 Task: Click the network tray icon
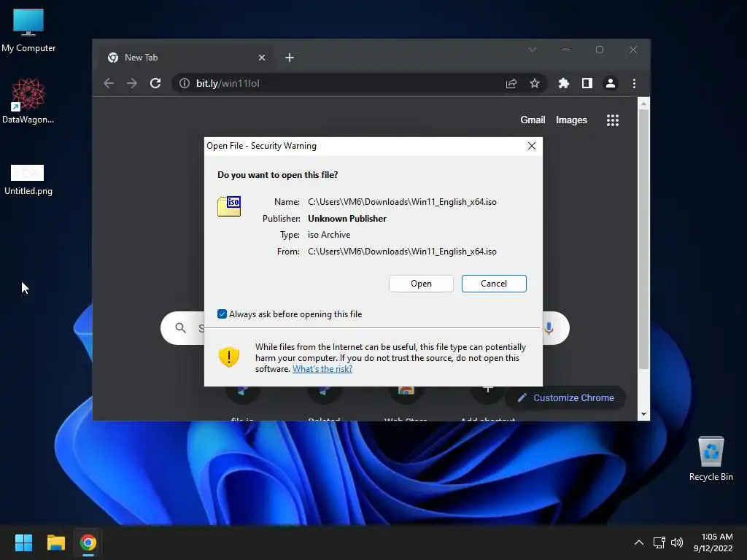click(x=659, y=542)
